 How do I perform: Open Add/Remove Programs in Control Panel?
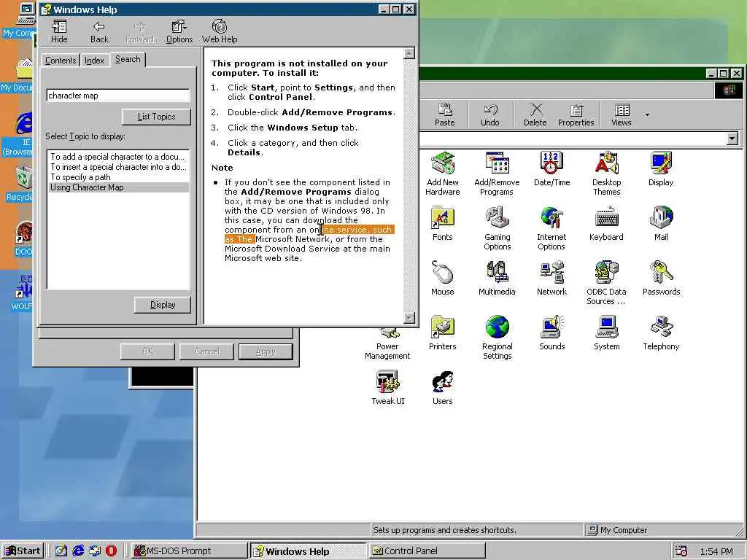(x=497, y=174)
